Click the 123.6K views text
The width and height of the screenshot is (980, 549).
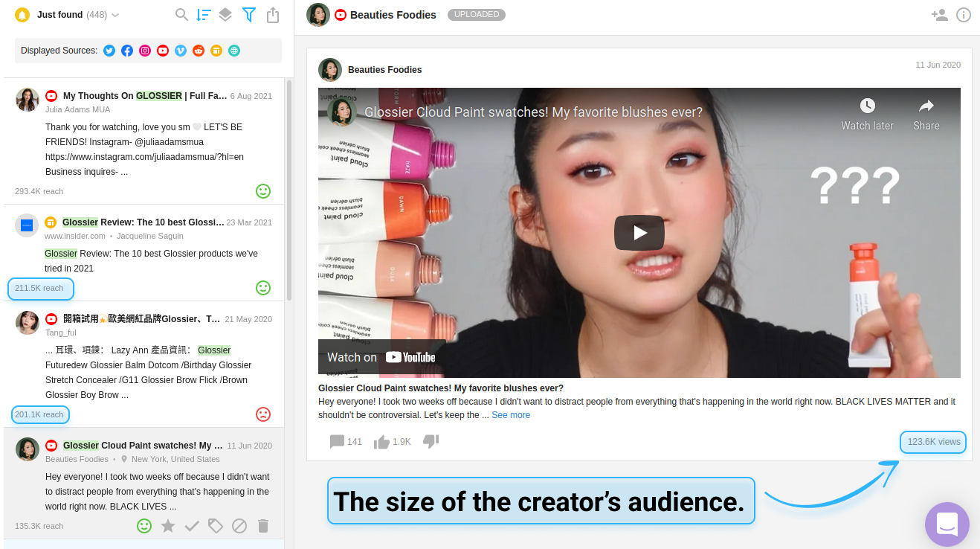coord(933,442)
